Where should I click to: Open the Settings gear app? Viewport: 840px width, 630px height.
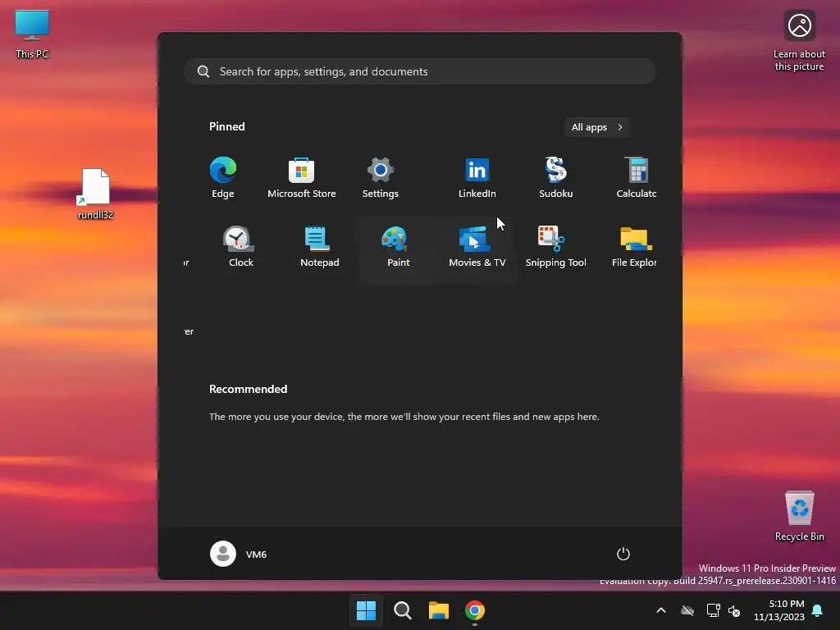[381, 177]
